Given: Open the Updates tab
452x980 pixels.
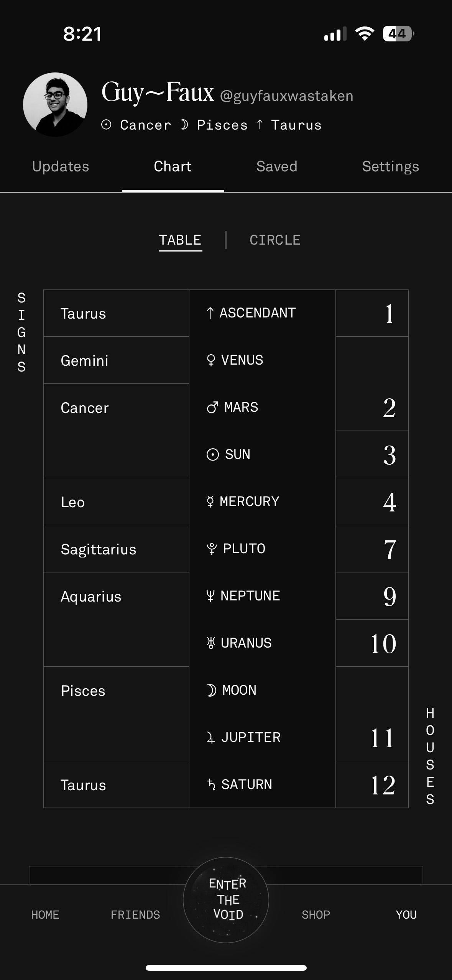Looking at the screenshot, I should [61, 166].
